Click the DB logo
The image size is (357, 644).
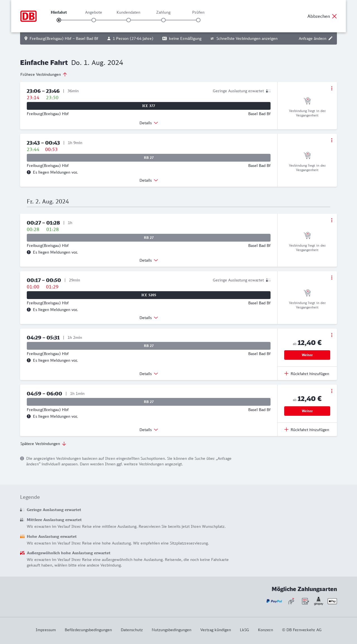click(x=28, y=16)
